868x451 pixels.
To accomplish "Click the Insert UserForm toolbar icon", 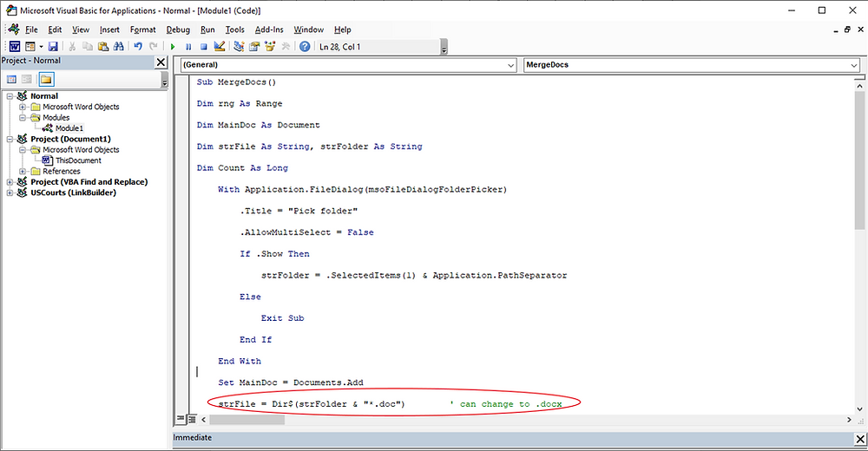I will click(x=30, y=47).
